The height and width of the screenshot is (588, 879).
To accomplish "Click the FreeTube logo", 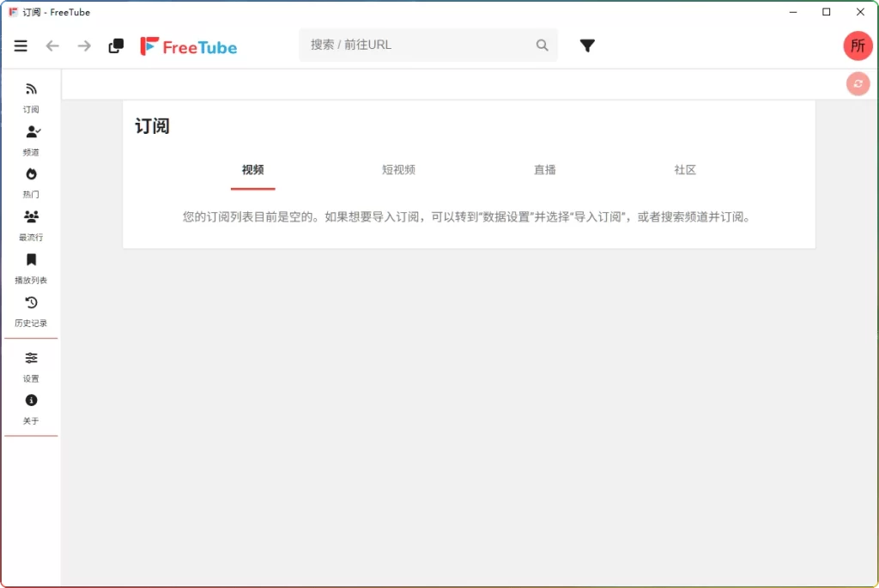I will 188,46.
